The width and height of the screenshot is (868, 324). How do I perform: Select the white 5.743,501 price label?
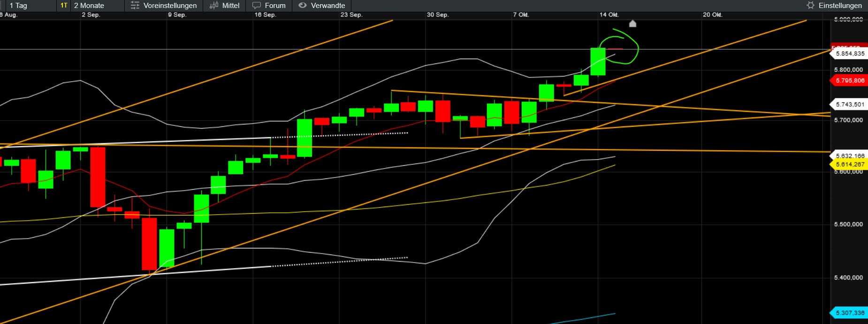click(x=849, y=105)
